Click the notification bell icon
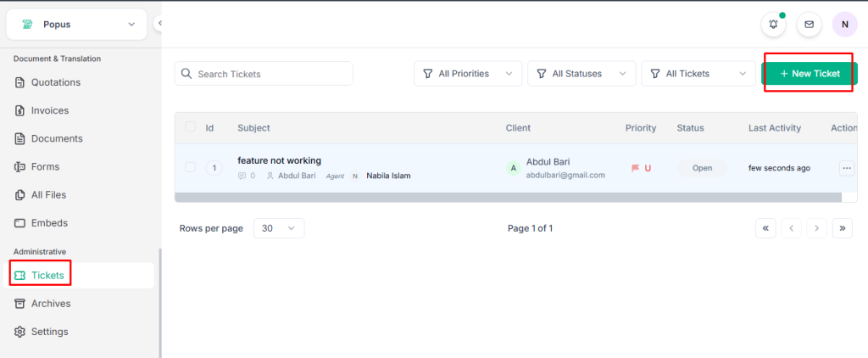Viewport: 868px width, 358px height. coord(773,25)
